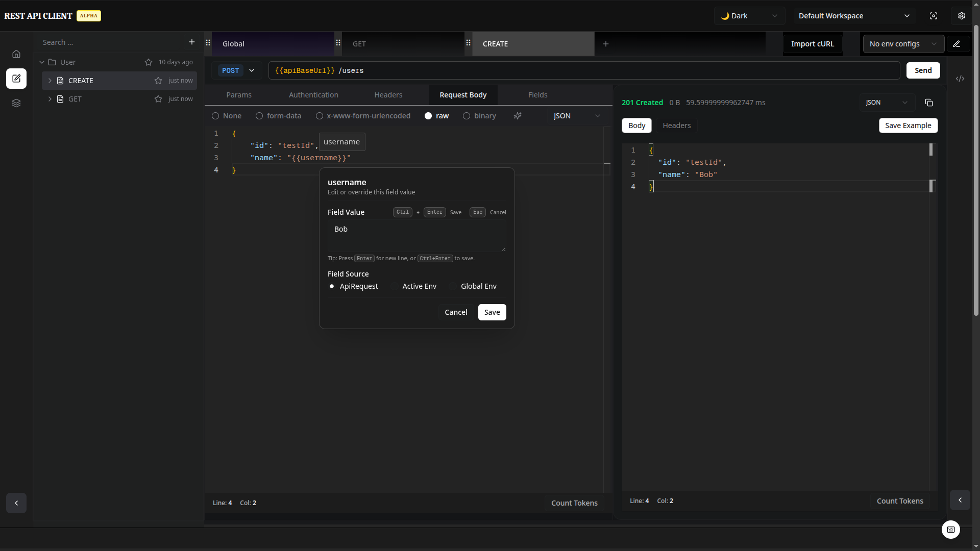
Task: Click the layers icon in left sidebar
Action: click(16, 103)
